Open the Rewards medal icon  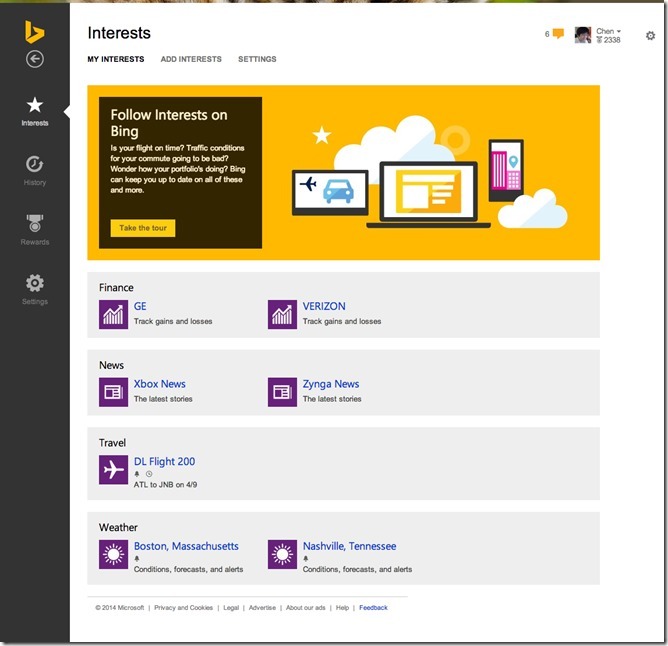click(35, 224)
